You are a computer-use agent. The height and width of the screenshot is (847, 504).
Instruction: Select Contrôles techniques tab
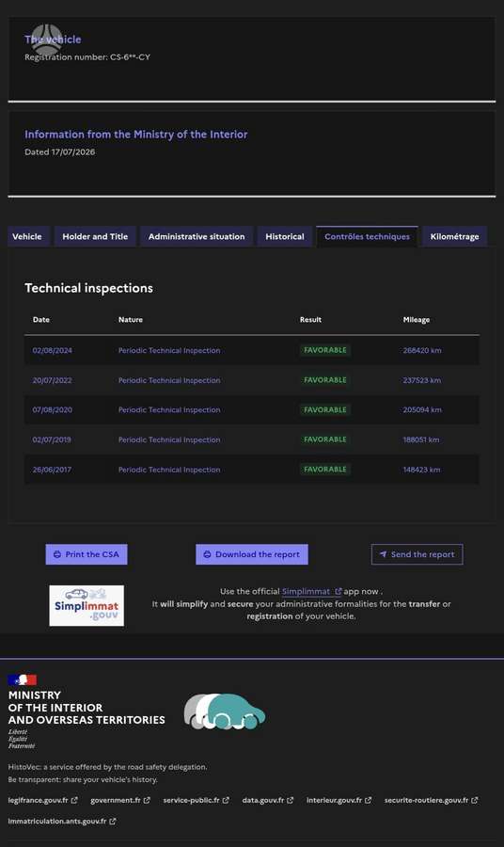pos(367,236)
